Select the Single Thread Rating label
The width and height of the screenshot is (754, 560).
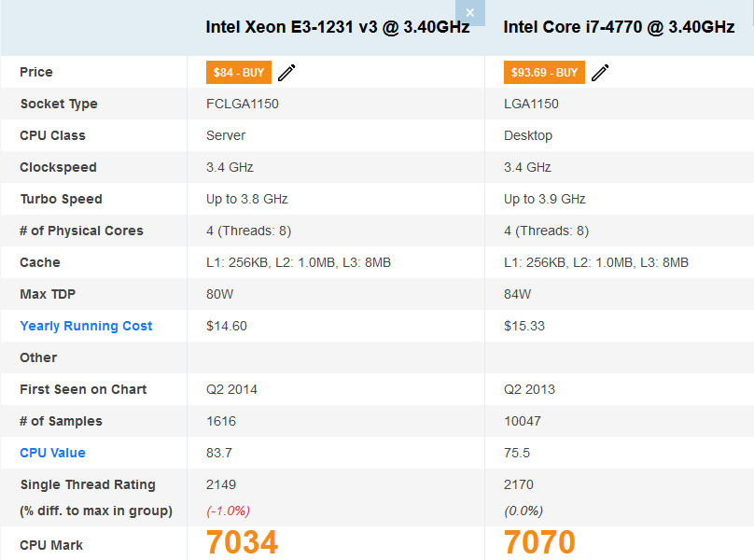click(x=88, y=484)
